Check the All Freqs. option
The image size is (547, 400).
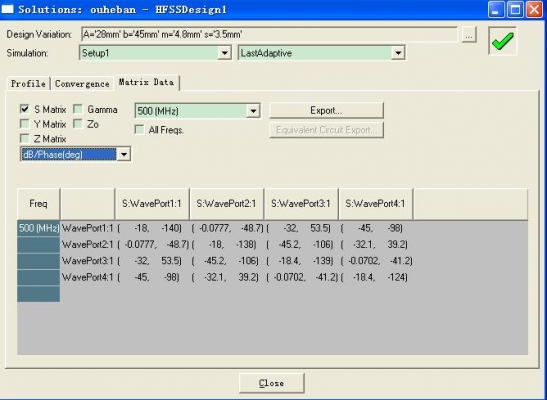(x=139, y=130)
